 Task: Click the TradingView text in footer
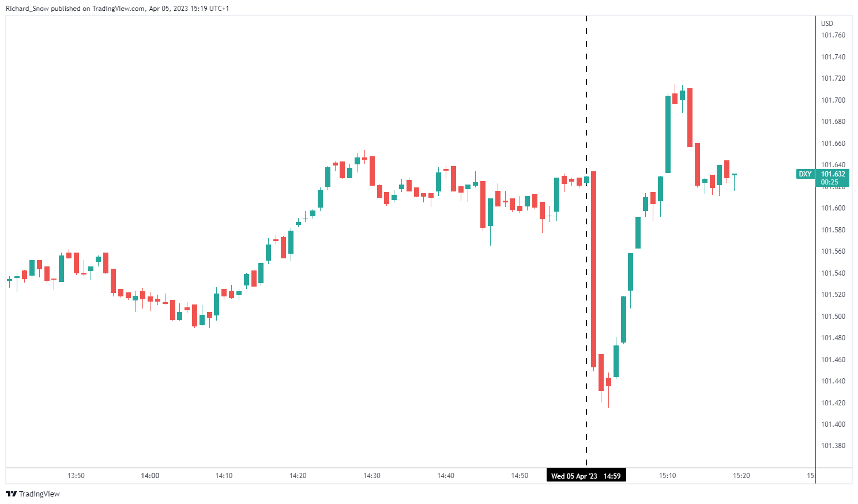point(39,494)
